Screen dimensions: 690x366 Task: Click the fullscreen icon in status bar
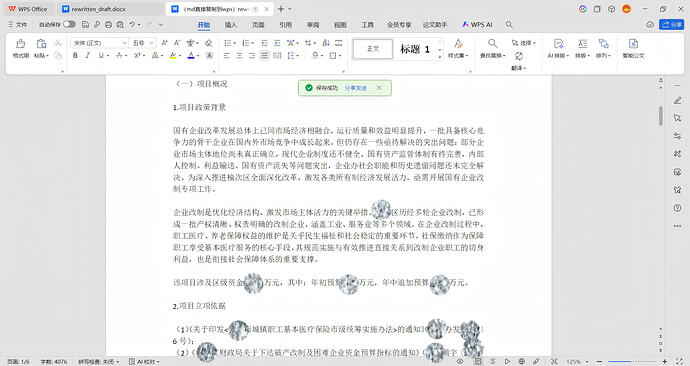click(679, 361)
